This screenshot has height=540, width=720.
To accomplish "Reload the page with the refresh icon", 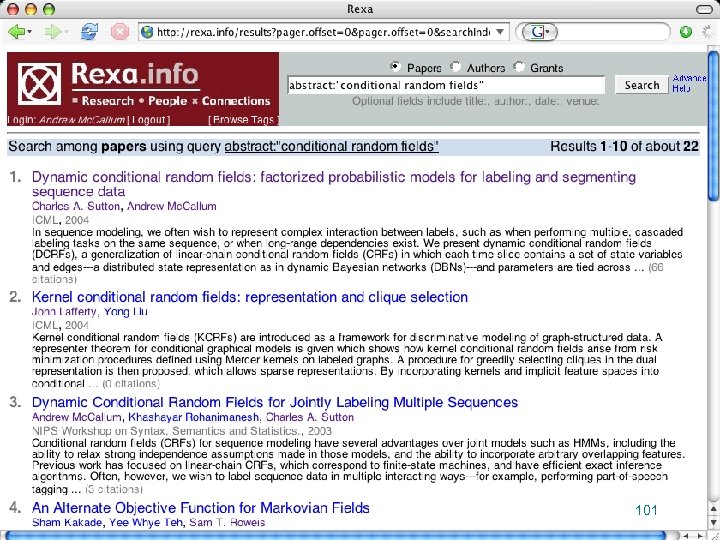I will point(89,32).
